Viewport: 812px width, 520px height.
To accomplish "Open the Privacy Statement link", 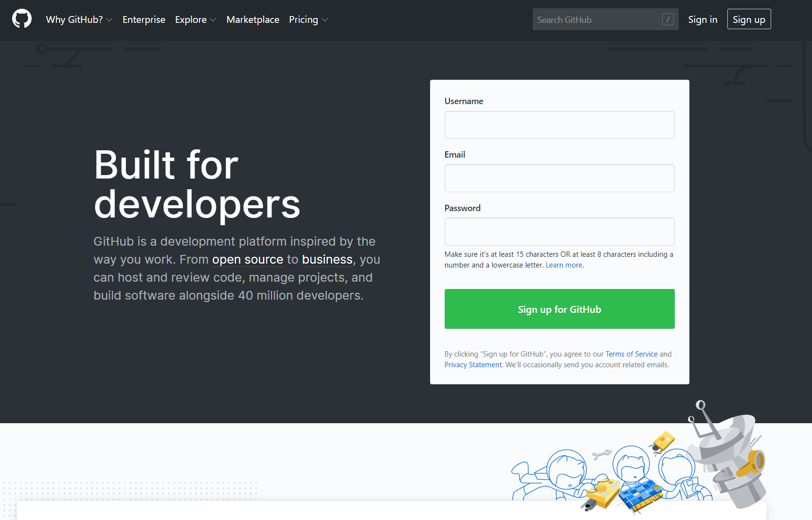I will point(473,365).
